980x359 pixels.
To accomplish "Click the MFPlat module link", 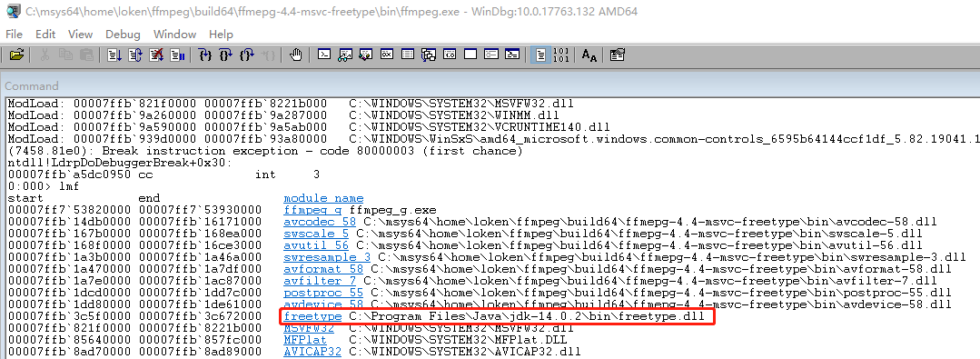I will [x=305, y=340].
